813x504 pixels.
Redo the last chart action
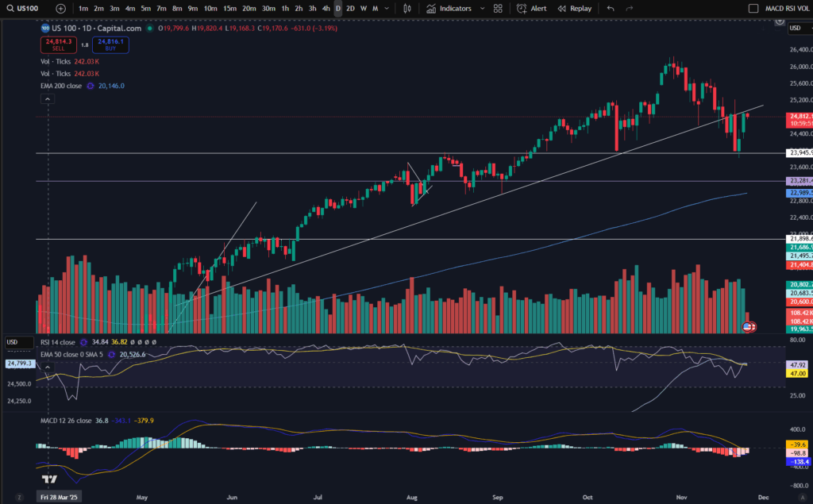[630, 8]
